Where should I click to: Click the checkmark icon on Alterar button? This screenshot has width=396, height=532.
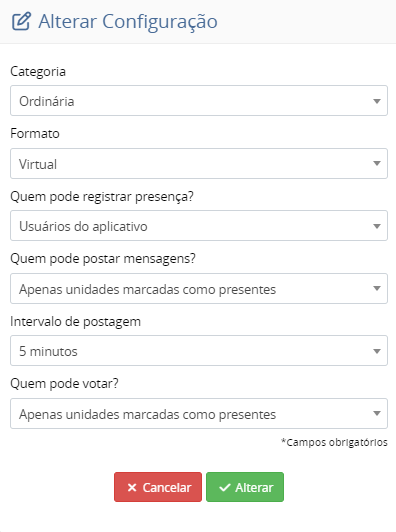pyautogui.click(x=225, y=488)
